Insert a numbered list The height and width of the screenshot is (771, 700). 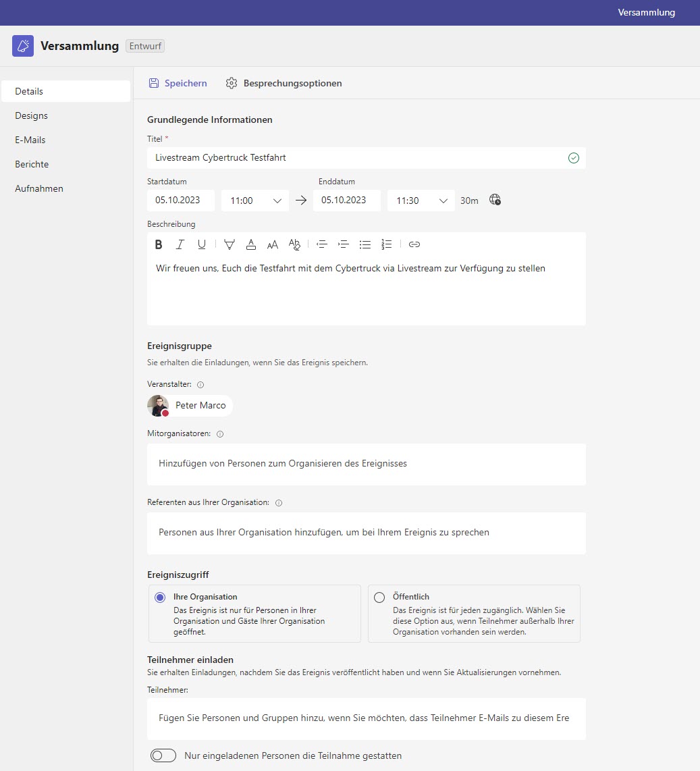(x=387, y=244)
